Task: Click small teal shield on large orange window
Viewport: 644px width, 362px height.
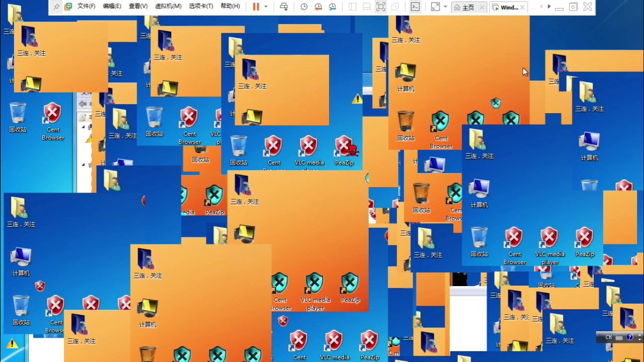Action: click(496, 103)
